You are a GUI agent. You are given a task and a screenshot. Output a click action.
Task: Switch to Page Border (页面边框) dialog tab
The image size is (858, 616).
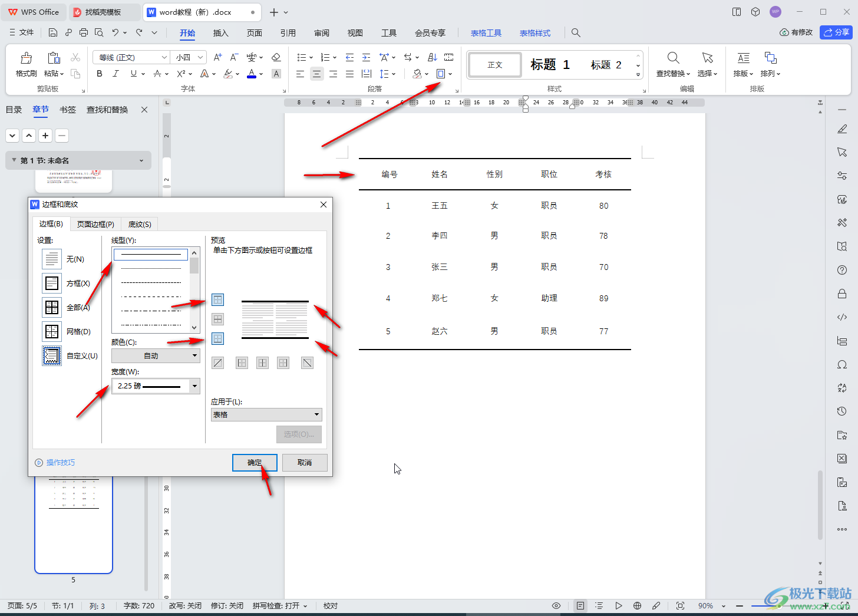click(95, 224)
